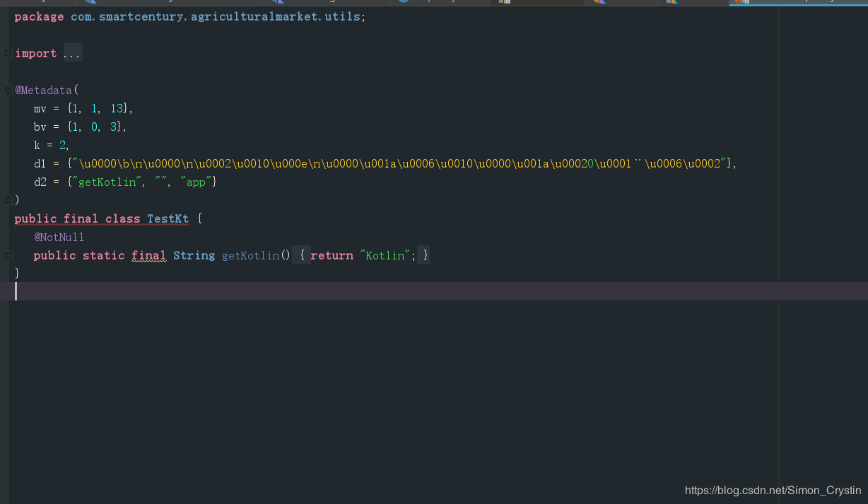The height and width of the screenshot is (504, 868).
Task: Click the package name com.smartcentury.agriculturalmarket.utils
Action: click(216, 16)
